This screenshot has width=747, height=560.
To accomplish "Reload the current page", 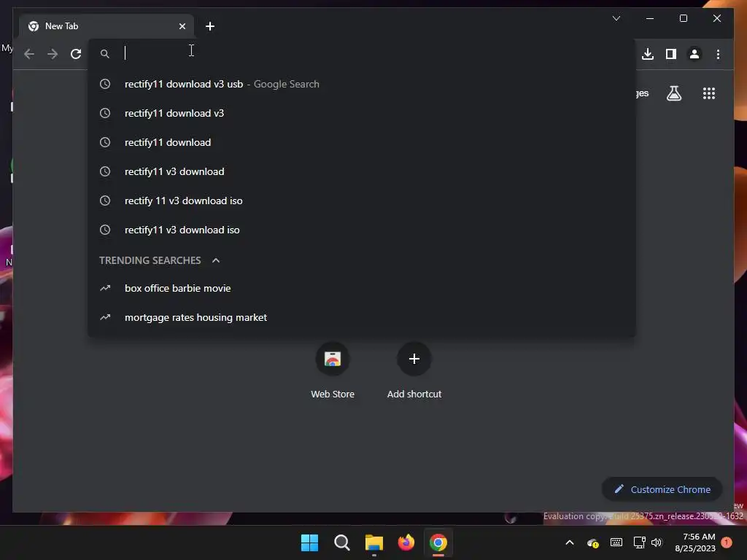I will click(x=76, y=54).
